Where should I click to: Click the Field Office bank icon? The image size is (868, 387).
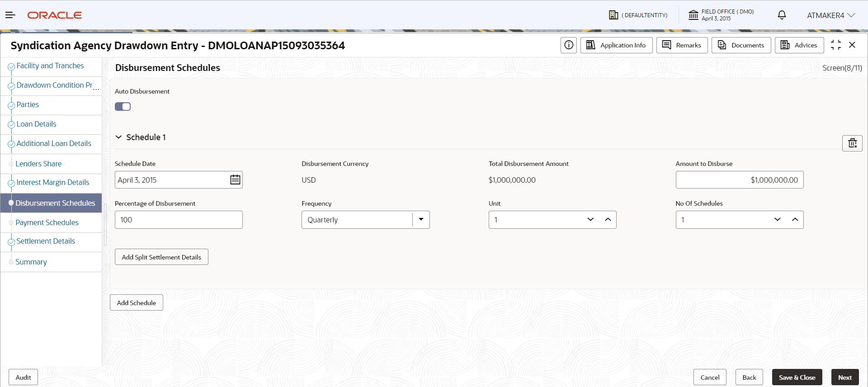coord(693,15)
